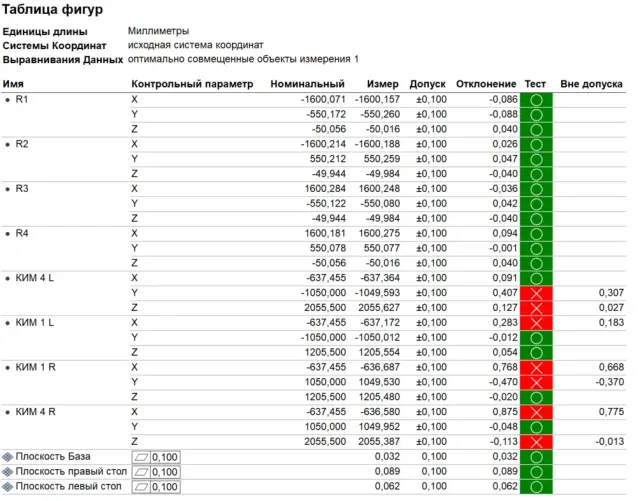The height and width of the screenshot is (501, 640).
Task: Click the исходная система координат value
Action: 196,45
